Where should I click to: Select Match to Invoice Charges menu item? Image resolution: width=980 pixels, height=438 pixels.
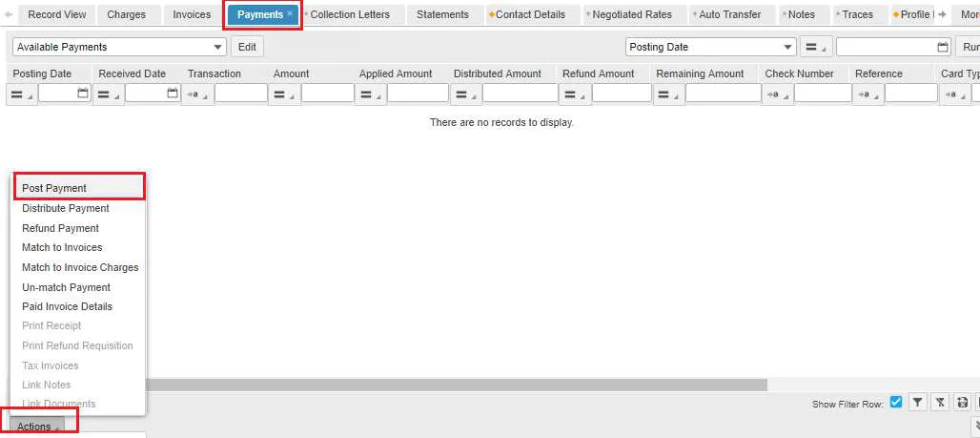(80, 267)
